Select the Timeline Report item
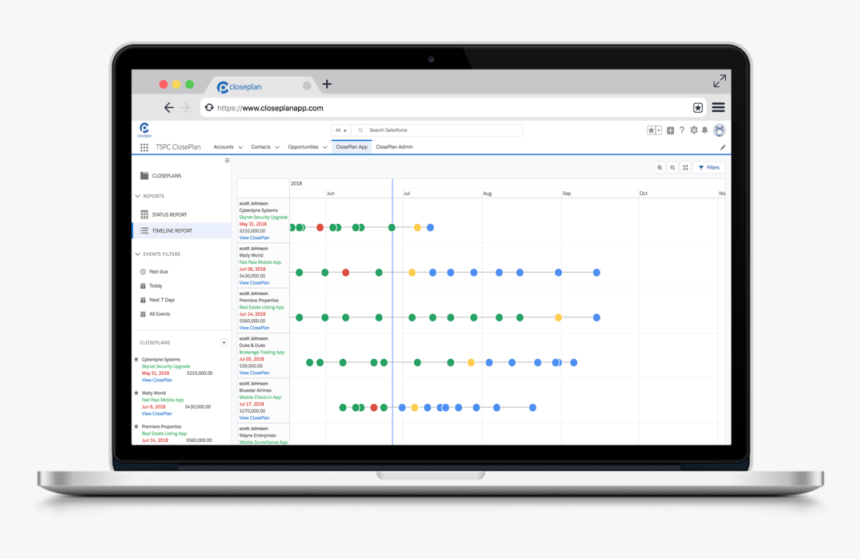This screenshot has height=559, width=860. pos(182,230)
